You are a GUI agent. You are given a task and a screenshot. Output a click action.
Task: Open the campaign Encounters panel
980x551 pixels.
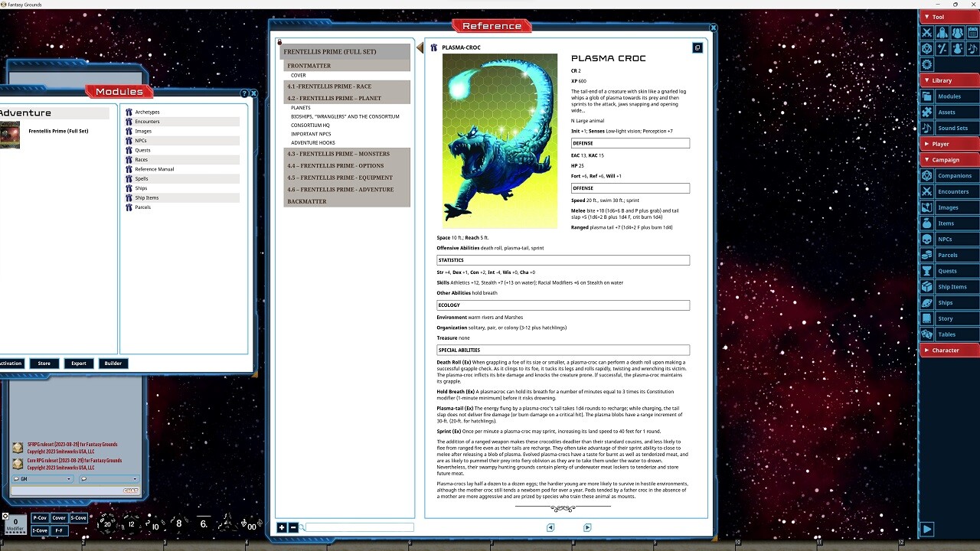coord(953,191)
